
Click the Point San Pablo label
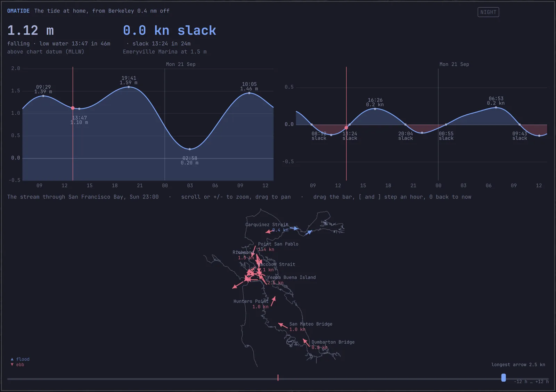point(278,244)
